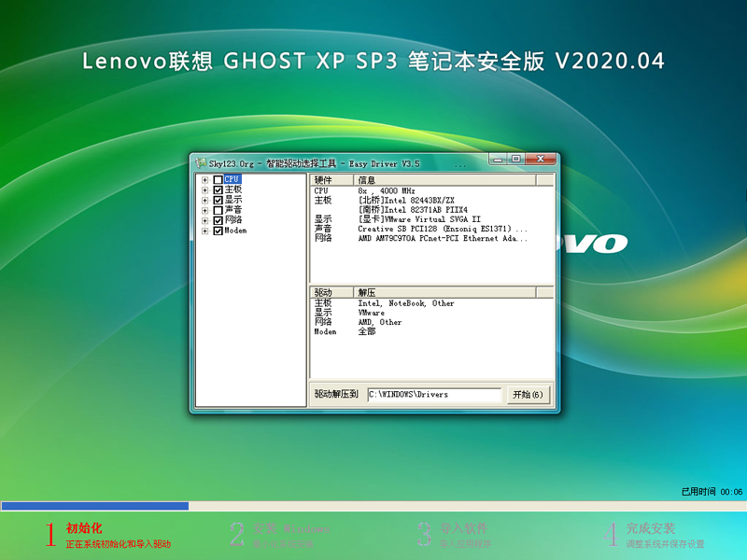The width and height of the screenshot is (747, 560).
Task: Enable the CPU driver checkbox
Action: pos(218,179)
